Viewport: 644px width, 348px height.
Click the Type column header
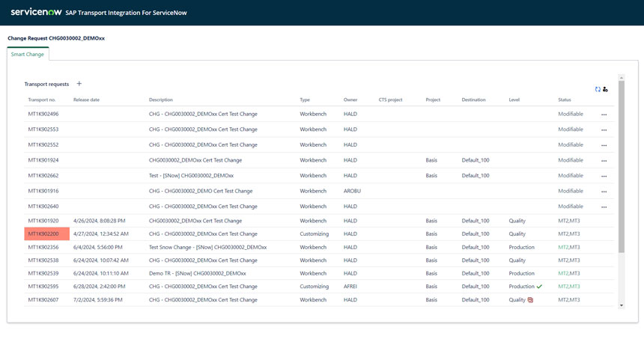(305, 100)
